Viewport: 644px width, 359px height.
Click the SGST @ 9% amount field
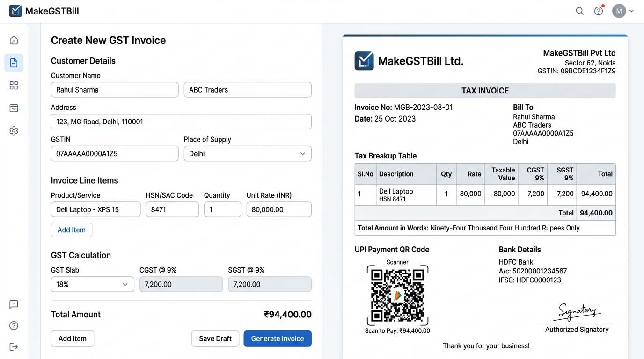[x=270, y=284]
